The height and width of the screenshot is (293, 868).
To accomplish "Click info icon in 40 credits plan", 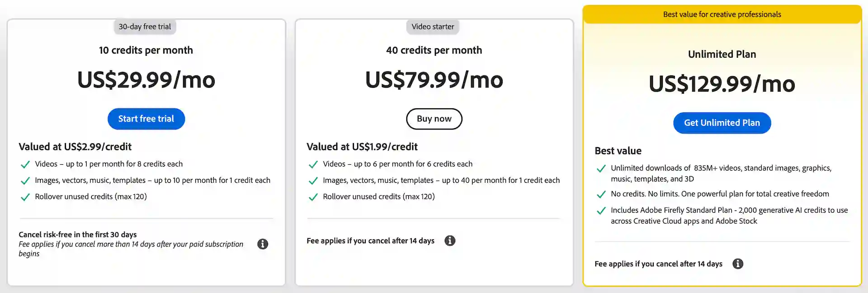I will pyautogui.click(x=450, y=241).
